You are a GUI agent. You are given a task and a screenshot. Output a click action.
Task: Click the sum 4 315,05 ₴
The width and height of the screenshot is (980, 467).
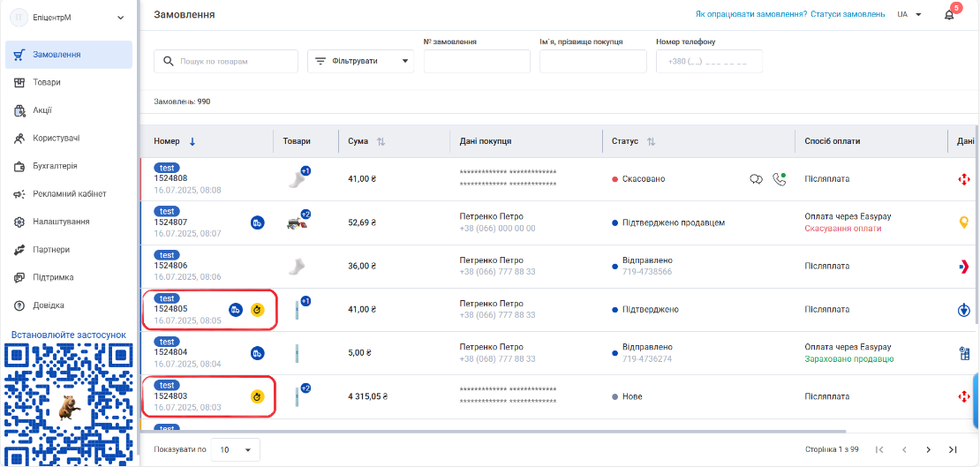[367, 396]
